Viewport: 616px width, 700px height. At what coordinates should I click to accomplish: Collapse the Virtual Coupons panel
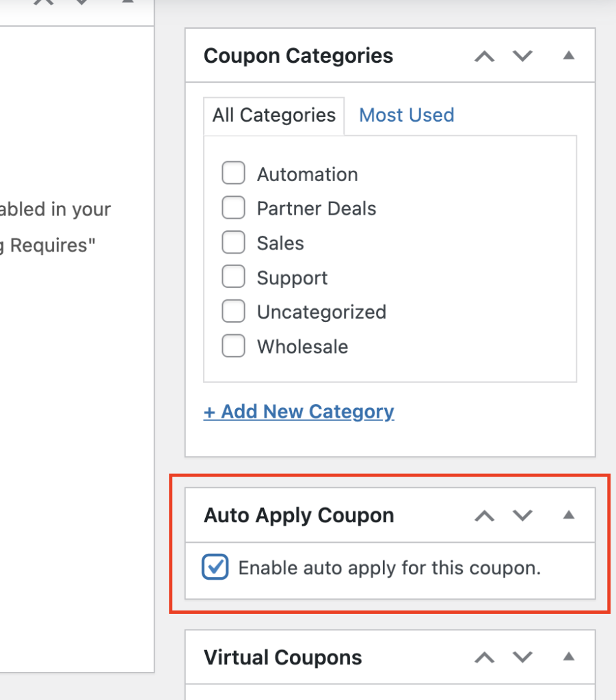568,657
